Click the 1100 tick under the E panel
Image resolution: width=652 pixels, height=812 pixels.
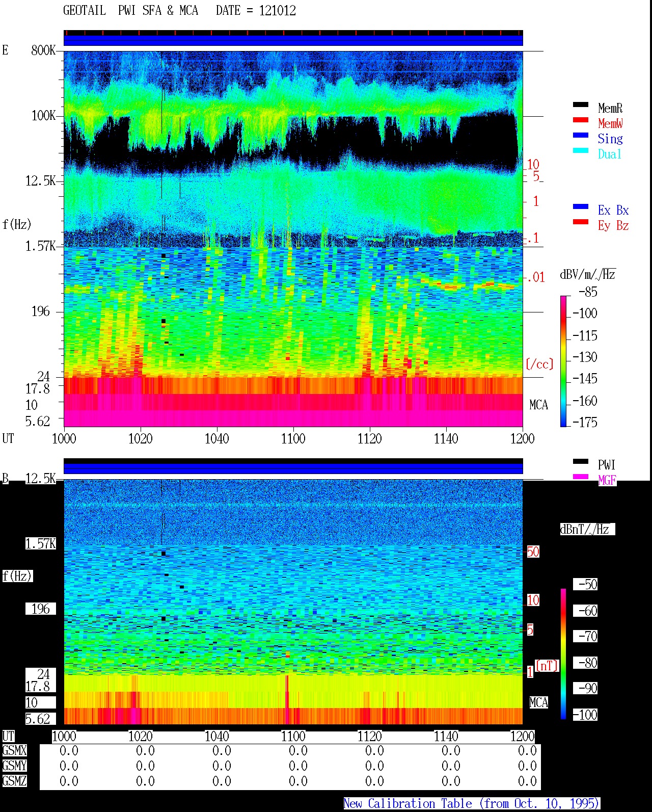(293, 439)
